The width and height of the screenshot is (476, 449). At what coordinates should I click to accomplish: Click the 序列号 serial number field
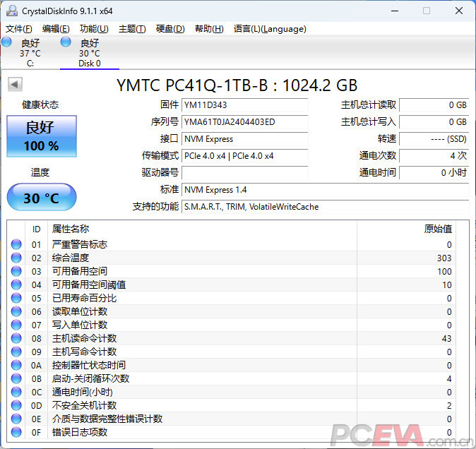click(244, 122)
